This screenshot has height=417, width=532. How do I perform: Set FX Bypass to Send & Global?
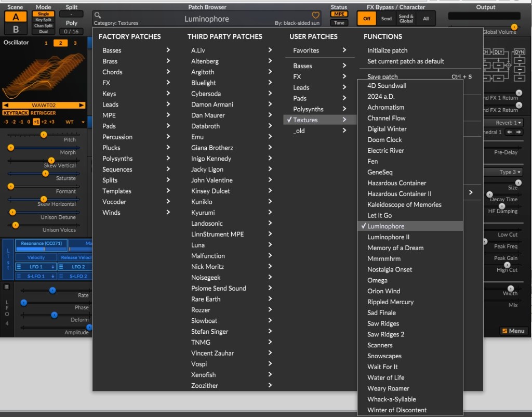tap(406, 19)
